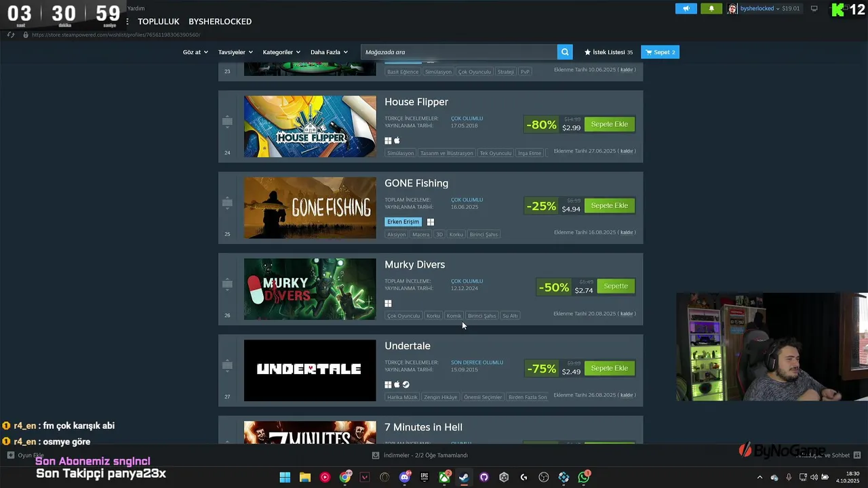Open the blue announcements megaphone icon
The height and width of the screenshot is (488, 868).
click(686, 9)
